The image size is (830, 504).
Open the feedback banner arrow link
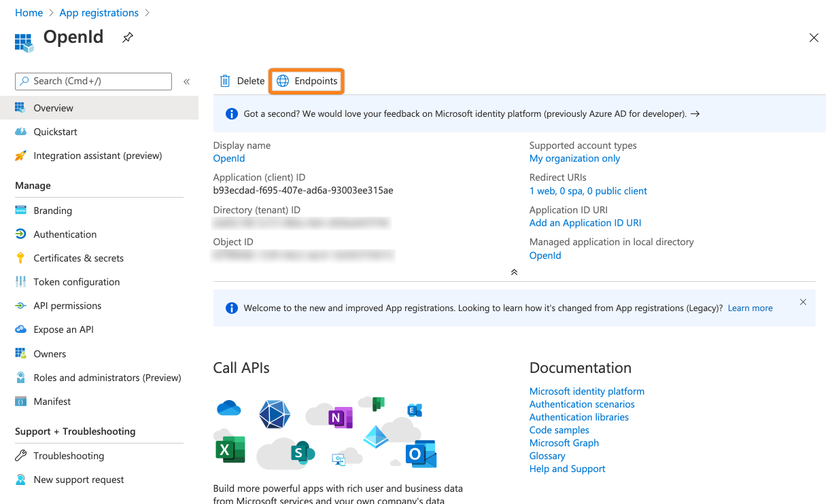pos(695,114)
